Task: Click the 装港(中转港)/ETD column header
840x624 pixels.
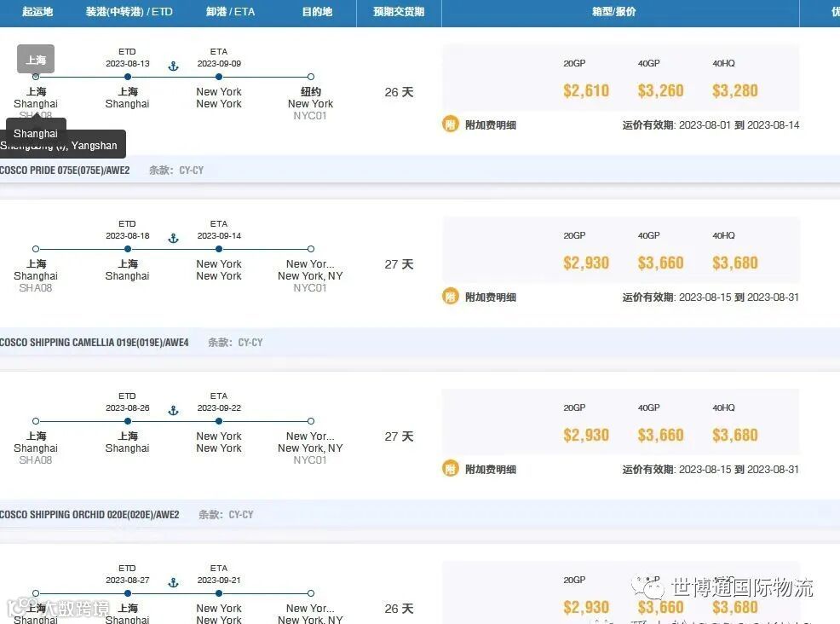Action: [x=129, y=11]
